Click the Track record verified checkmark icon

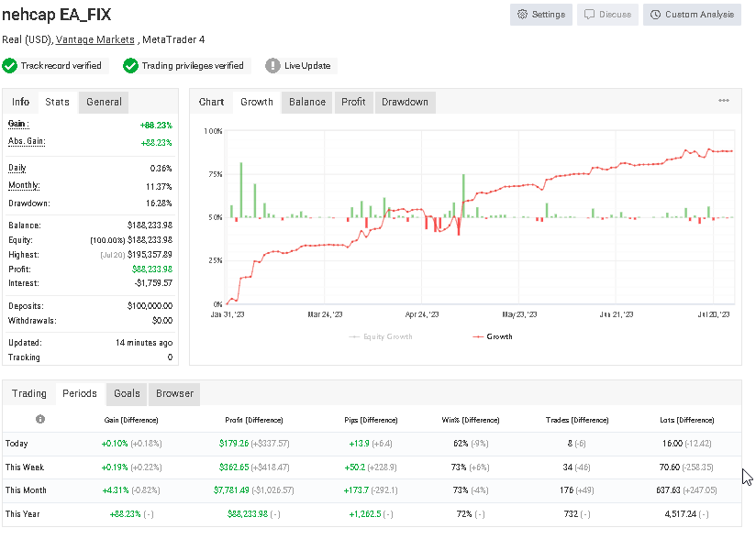coord(10,66)
